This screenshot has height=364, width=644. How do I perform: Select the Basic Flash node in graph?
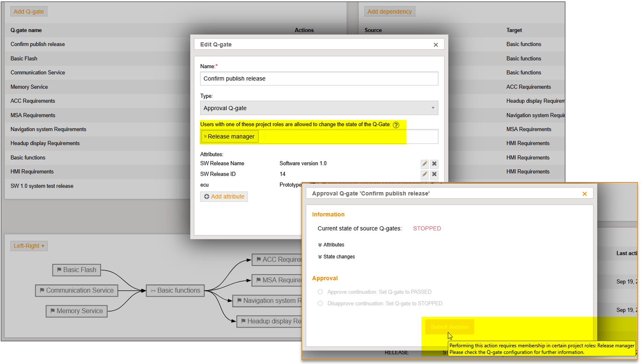pos(76,270)
